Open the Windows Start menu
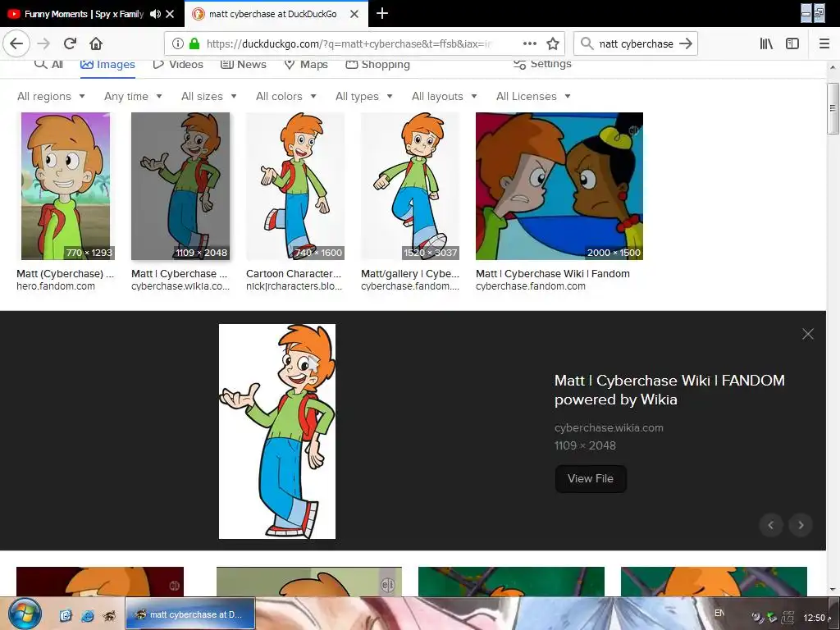The width and height of the screenshot is (840, 630). click(25, 614)
